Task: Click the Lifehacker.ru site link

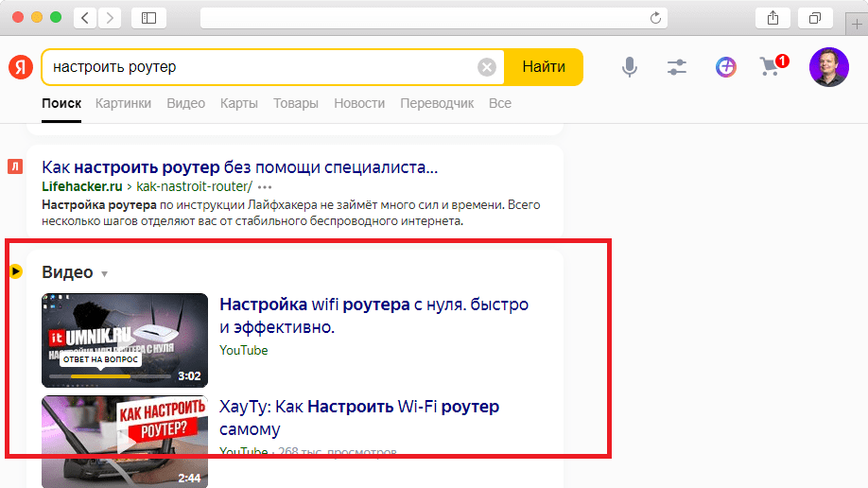Action: coord(82,186)
